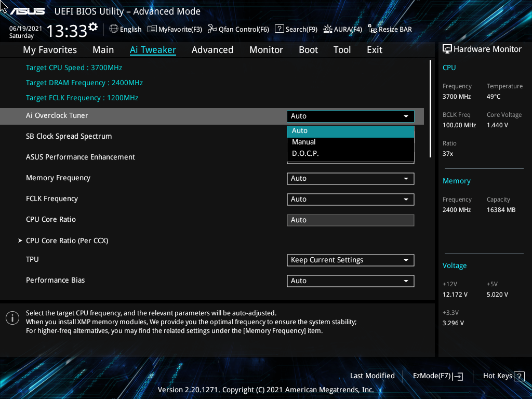This screenshot has height=399, width=532.
Task: Open the Boot menu tab
Action: 308,49
